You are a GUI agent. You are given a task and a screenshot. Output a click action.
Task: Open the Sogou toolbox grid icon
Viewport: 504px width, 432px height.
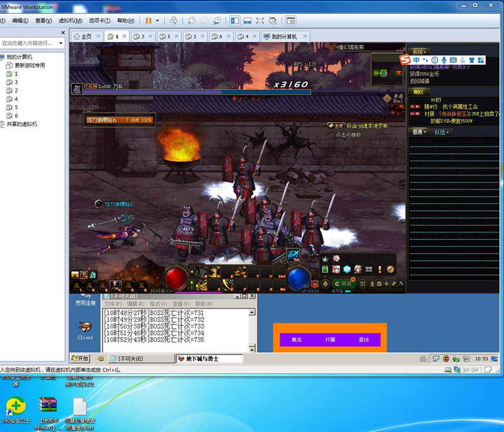pos(481,60)
